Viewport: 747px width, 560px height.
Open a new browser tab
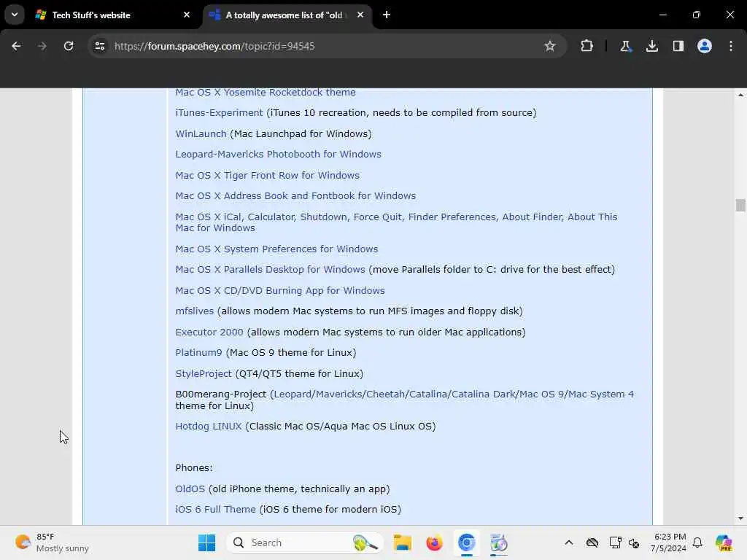[387, 15]
